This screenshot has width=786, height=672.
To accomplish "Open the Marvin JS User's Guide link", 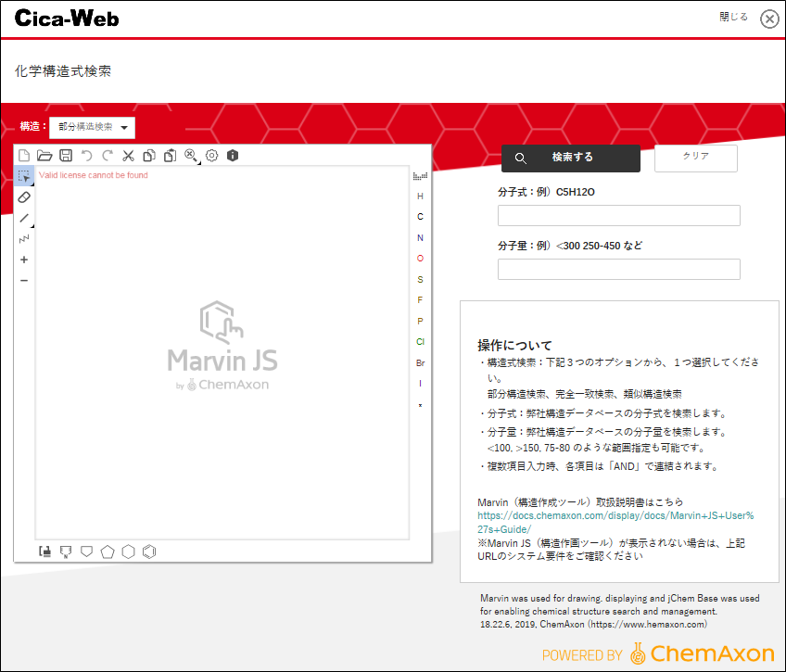I will click(x=615, y=522).
